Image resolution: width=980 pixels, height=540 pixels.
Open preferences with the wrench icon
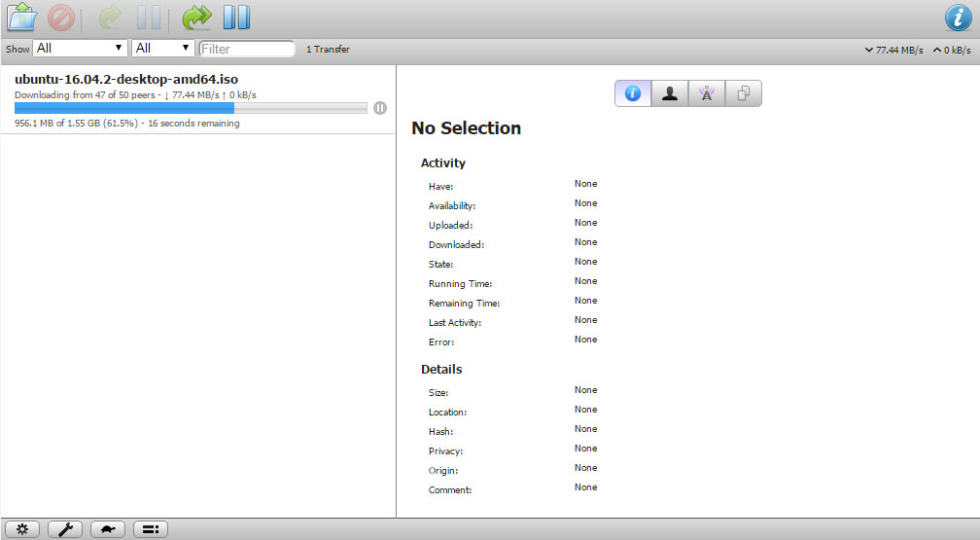pyautogui.click(x=65, y=529)
